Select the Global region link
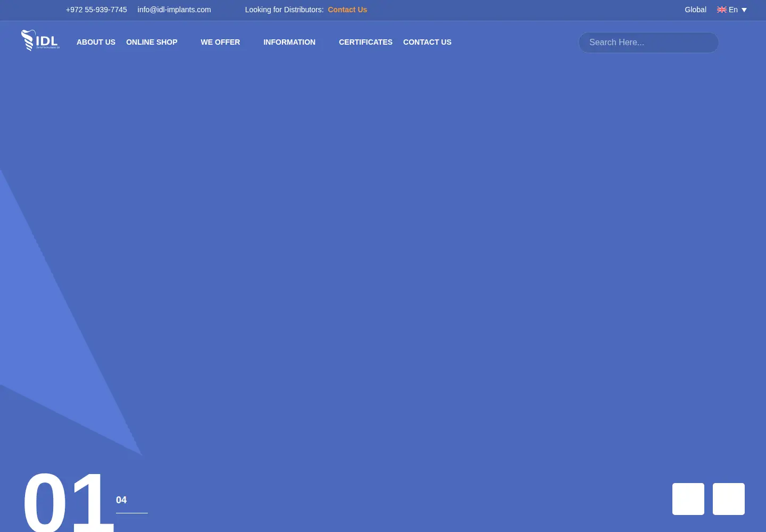This screenshot has width=766, height=532. pyautogui.click(x=695, y=10)
